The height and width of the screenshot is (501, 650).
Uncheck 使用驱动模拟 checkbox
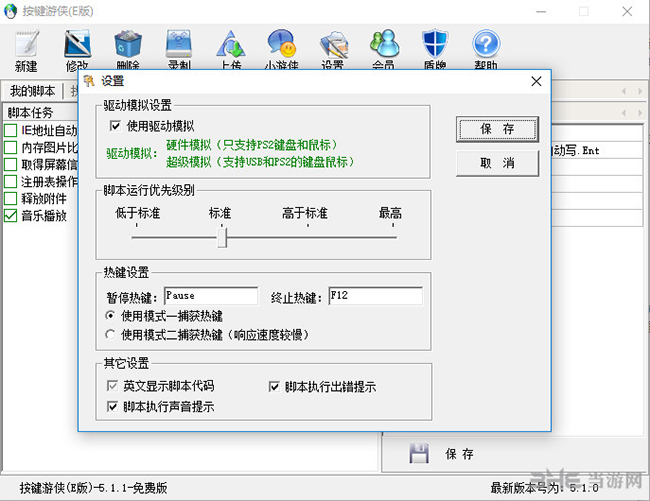115,126
